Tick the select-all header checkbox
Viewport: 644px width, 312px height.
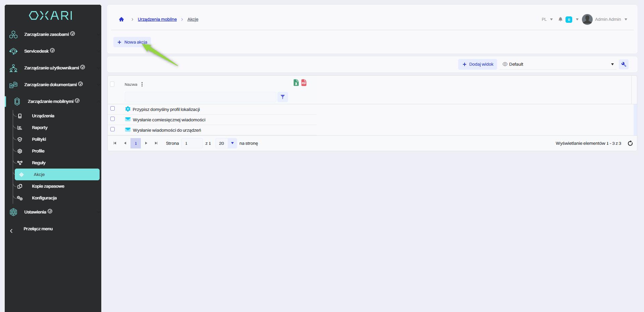112,84
